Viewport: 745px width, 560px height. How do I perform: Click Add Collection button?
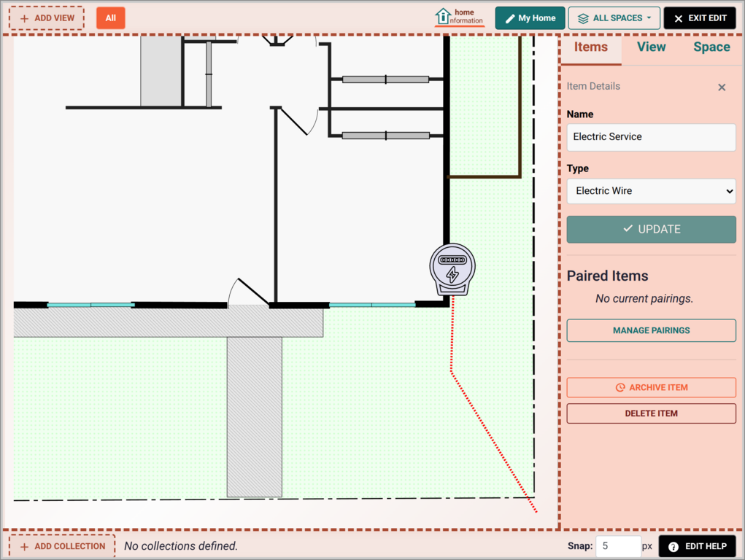[62, 546]
